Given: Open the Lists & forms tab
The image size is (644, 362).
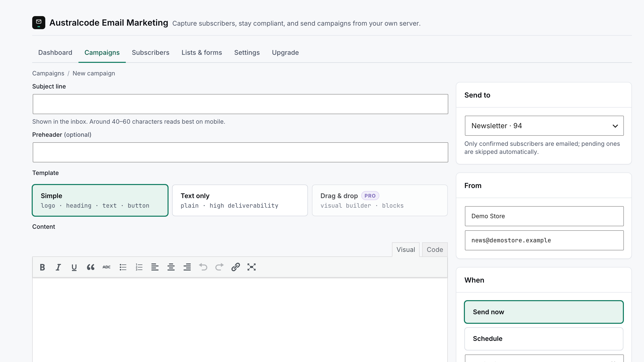Looking at the screenshot, I should (202, 53).
